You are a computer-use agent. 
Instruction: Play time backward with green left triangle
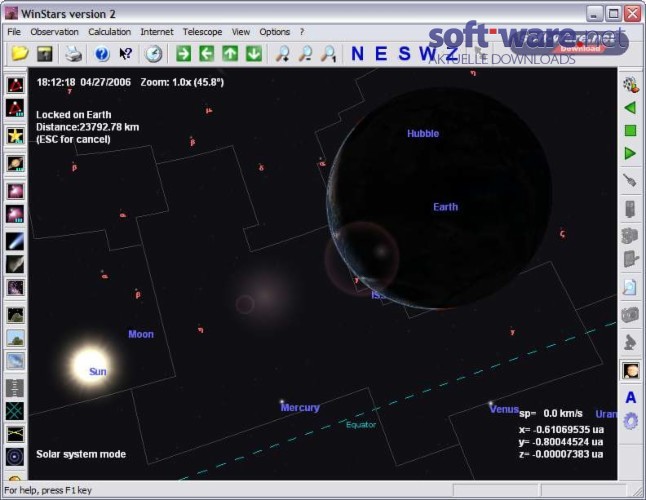tap(630, 108)
